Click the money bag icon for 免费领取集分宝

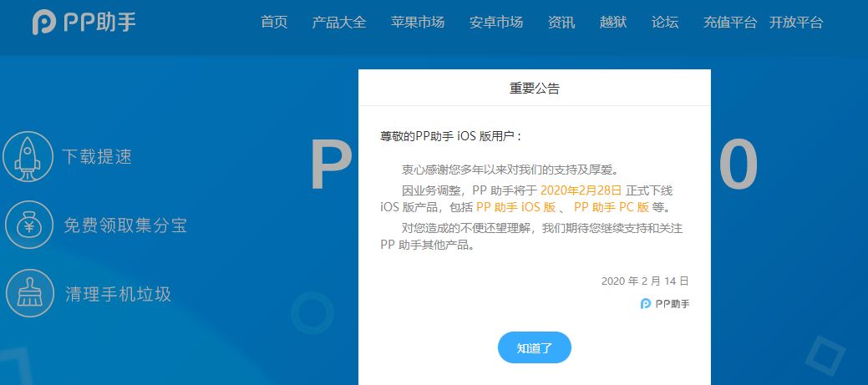pos(29,225)
